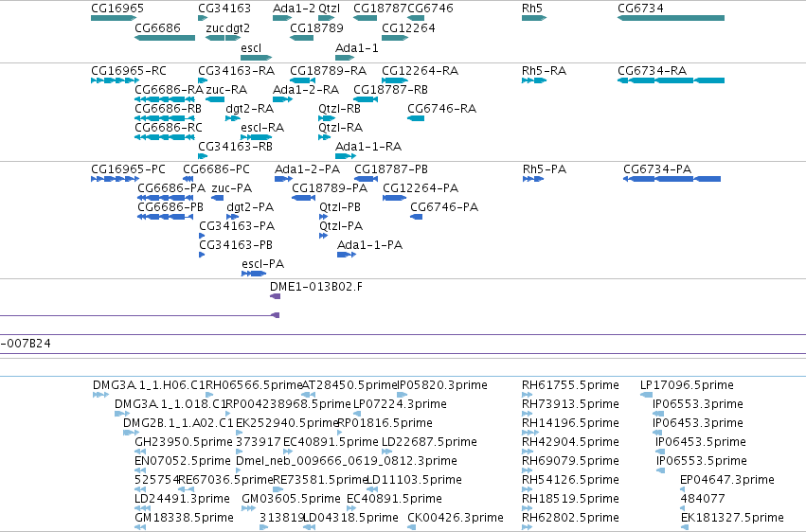The width and height of the screenshot is (806, 532).
Task: Select EST GH23950.5prime
Action: [x=184, y=442]
